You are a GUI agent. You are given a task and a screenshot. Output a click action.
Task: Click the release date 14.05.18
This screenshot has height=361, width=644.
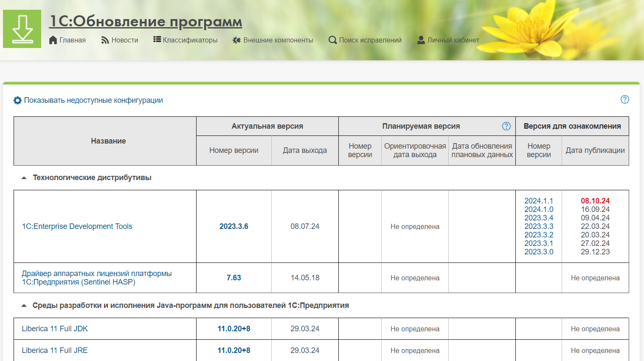pyautogui.click(x=305, y=278)
